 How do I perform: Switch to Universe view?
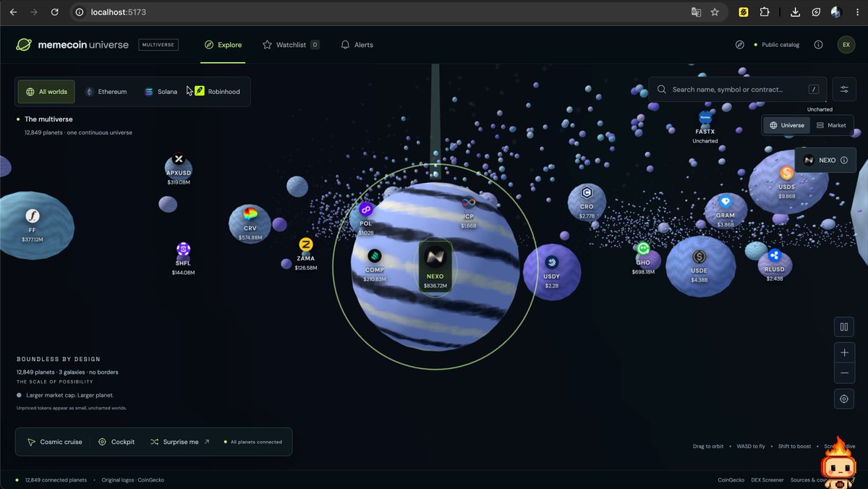(x=786, y=125)
